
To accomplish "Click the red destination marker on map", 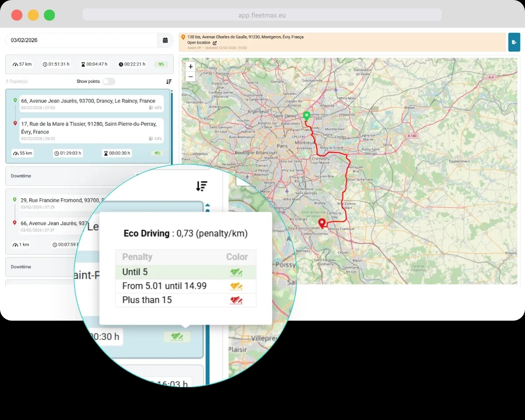I will [x=322, y=224].
